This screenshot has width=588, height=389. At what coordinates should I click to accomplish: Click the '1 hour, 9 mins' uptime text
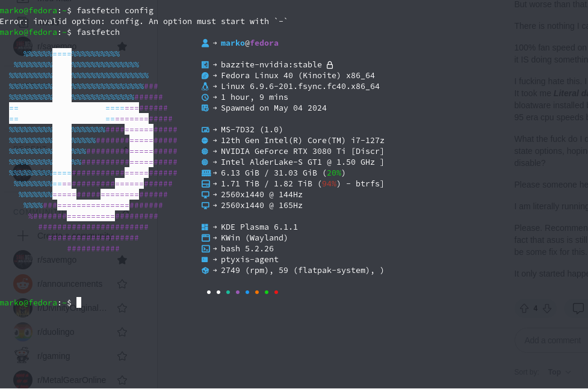tap(254, 97)
